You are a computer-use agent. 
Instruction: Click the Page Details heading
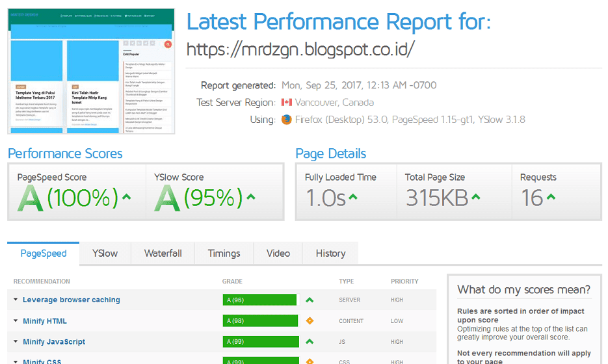[331, 154]
